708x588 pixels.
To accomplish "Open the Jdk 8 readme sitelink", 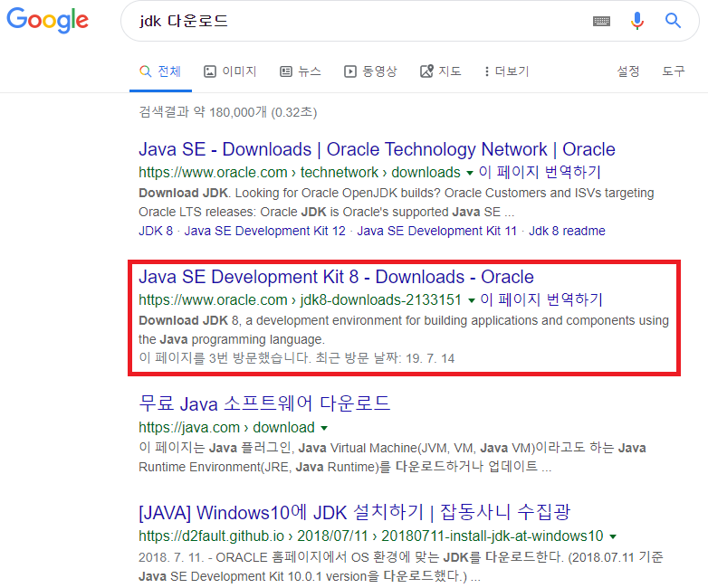I will click(567, 231).
